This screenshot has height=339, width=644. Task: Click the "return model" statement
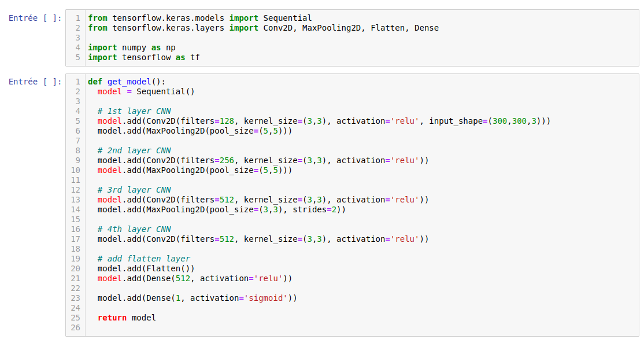pyautogui.click(x=127, y=318)
